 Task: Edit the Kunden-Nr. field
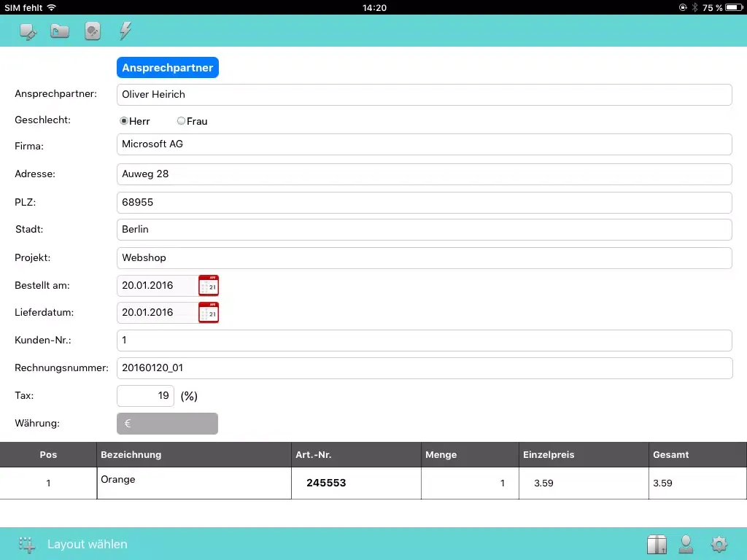coord(424,341)
